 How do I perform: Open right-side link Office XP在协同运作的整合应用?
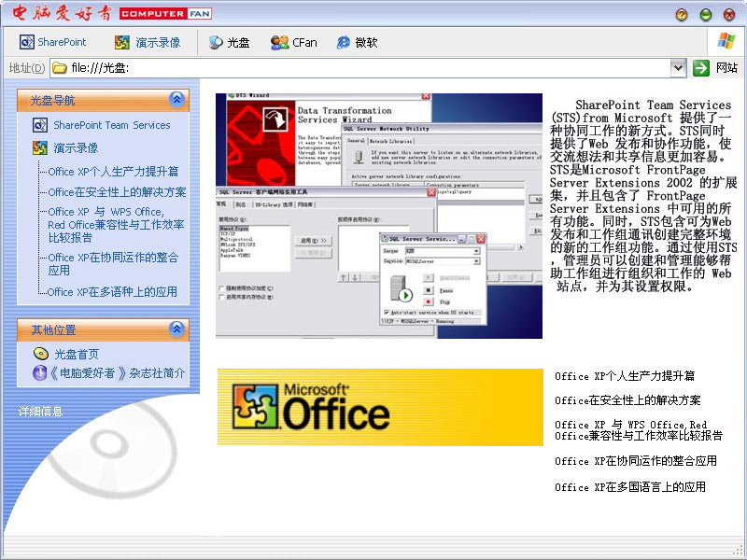pyautogui.click(x=636, y=461)
